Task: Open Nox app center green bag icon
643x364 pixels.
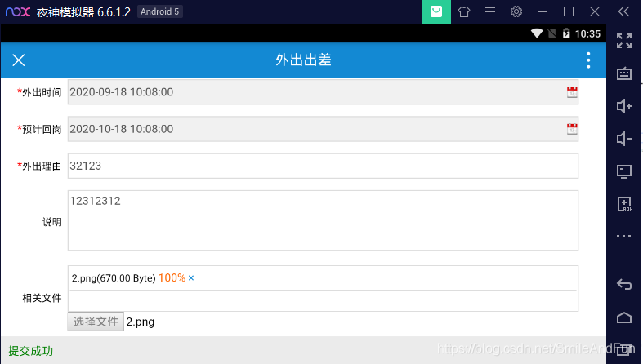Action: [x=436, y=12]
